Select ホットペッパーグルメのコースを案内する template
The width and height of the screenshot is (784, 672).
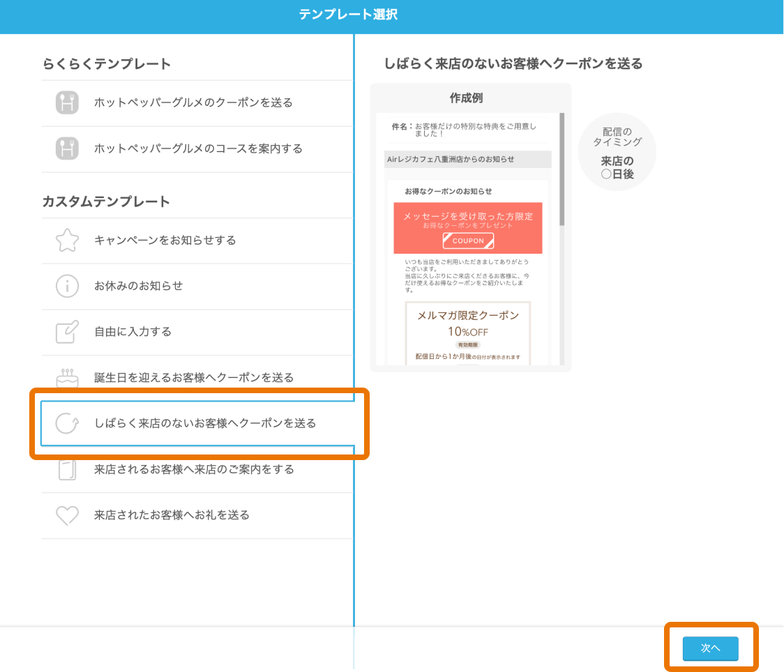point(197,149)
